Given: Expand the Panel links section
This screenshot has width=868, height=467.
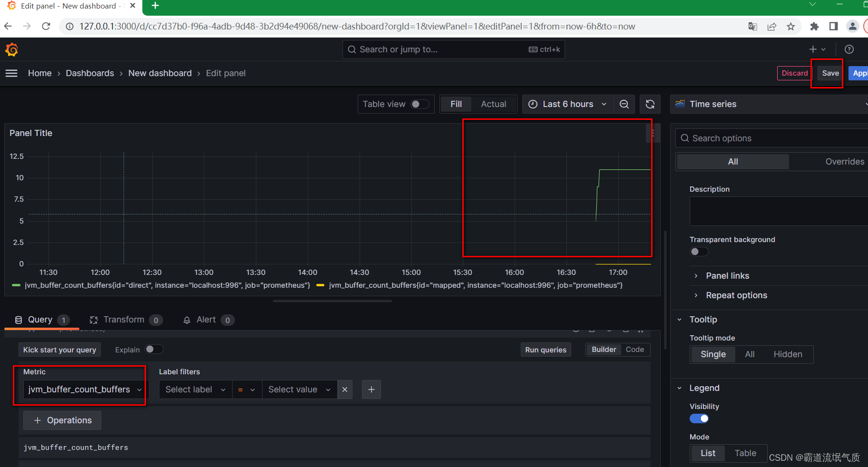Looking at the screenshot, I should (727, 276).
